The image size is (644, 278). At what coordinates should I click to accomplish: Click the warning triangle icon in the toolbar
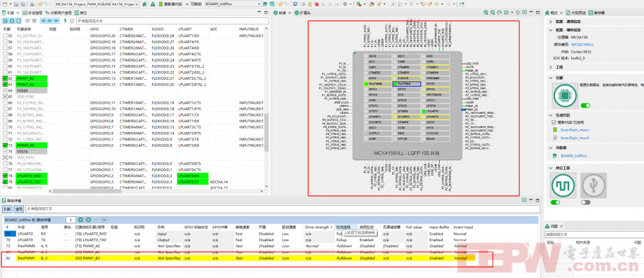(x=153, y=4)
